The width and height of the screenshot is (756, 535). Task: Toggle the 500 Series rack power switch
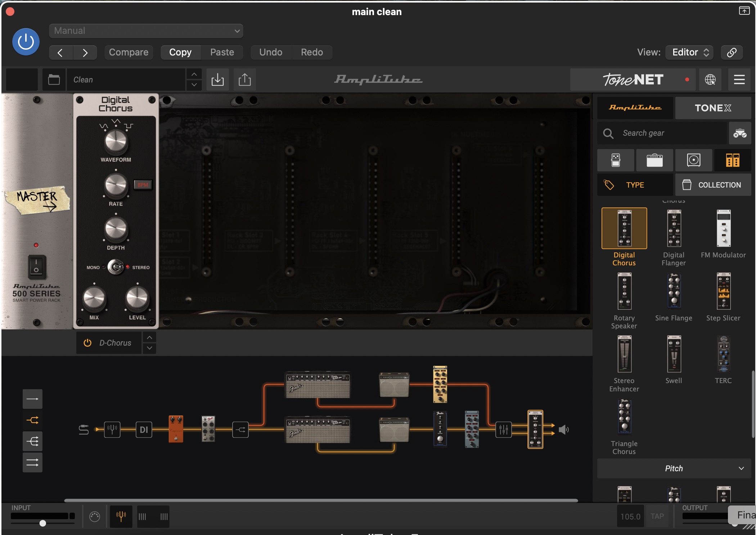[x=36, y=267]
